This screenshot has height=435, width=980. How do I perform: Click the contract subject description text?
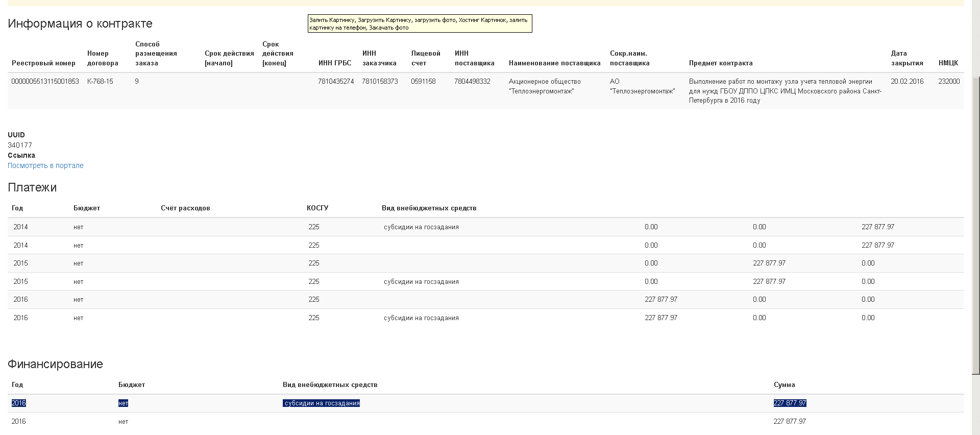click(x=785, y=91)
